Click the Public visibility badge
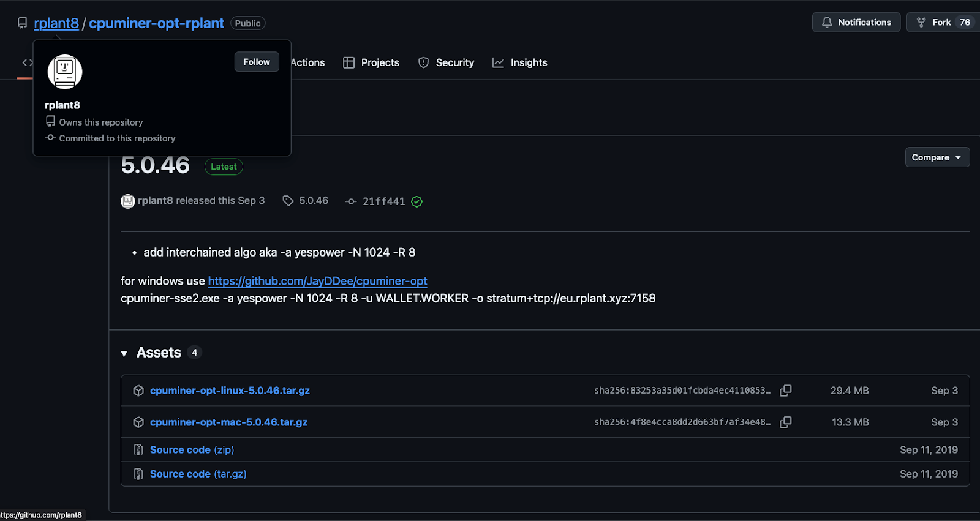This screenshot has width=980, height=521. pyautogui.click(x=247, y=23)
